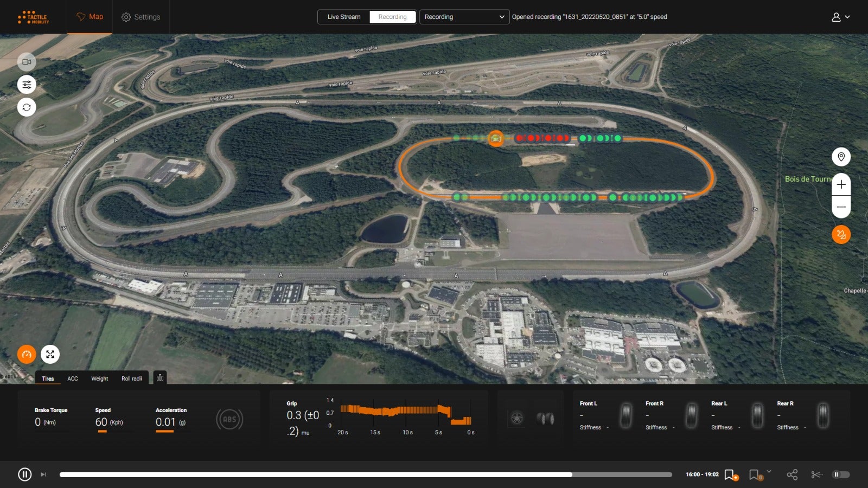Toggle the orange dashboard gauge button
Image resolution: width=868 pixels, height=488 pixels.
pyautogui.click(x=27, y=355)
